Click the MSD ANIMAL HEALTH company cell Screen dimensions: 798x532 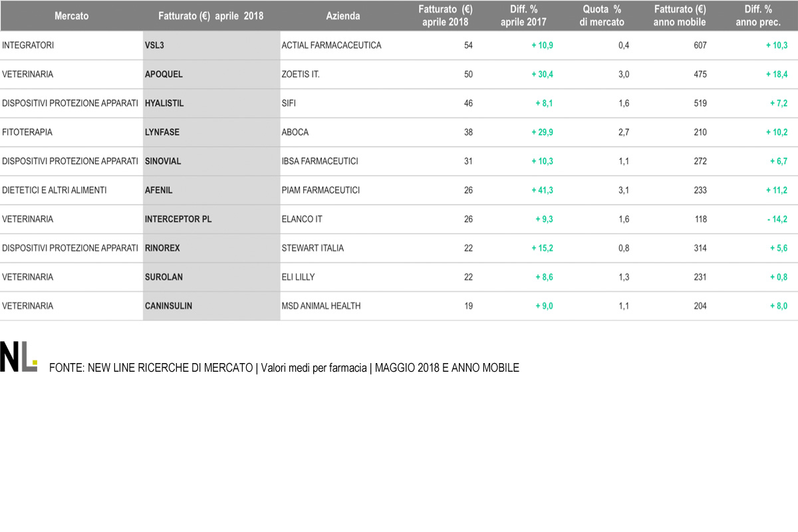tap(321, 306)
